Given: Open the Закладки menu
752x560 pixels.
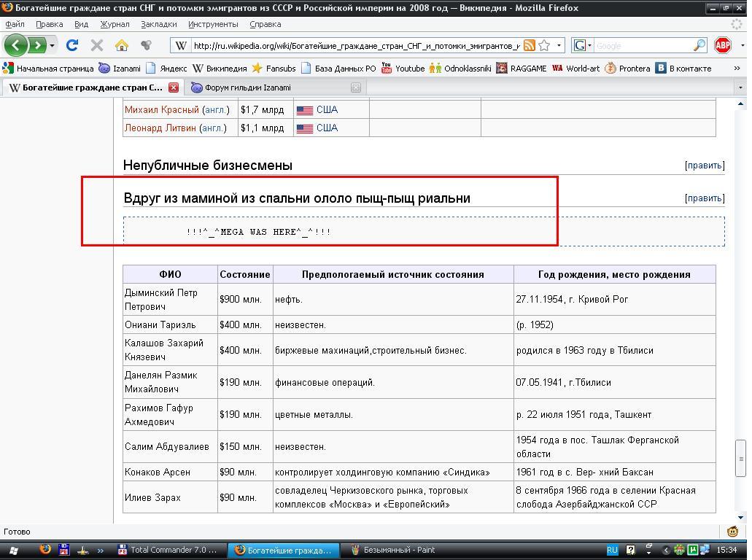Looking at the screenshot, I should coord(158,24).
